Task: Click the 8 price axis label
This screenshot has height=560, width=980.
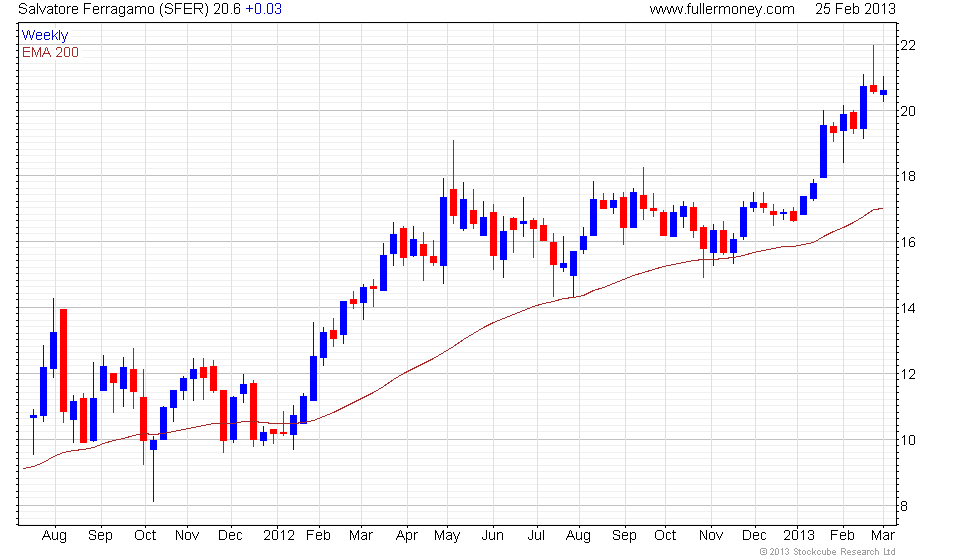Action: coord(904,506)
